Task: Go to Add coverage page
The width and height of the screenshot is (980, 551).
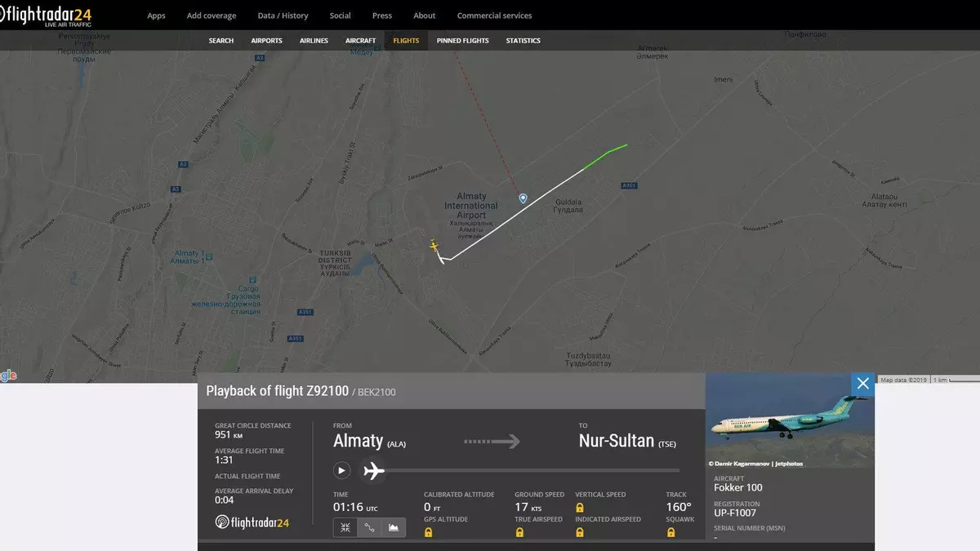Action: coord(212,16)
